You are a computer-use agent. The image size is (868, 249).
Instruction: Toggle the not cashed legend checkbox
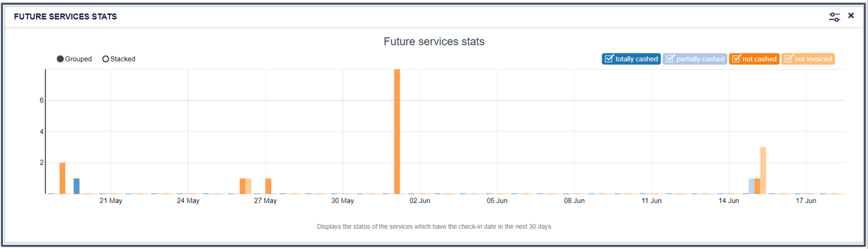[x=736, y=59]
